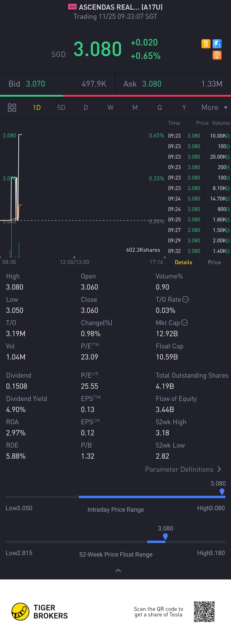Select the 09:32 trade of 1.40K

(x=199, y=251)
